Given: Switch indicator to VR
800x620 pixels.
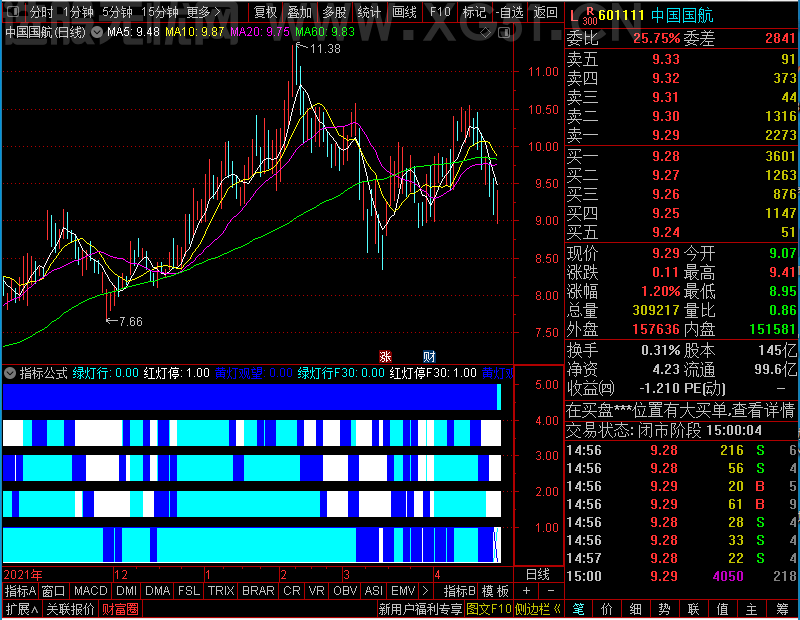Looking at the screenshot, I should click(317, 591).
